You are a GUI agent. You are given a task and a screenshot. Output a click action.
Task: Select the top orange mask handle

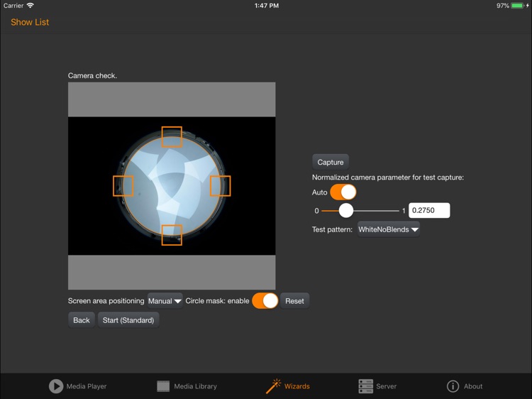[x=172, y=137]
